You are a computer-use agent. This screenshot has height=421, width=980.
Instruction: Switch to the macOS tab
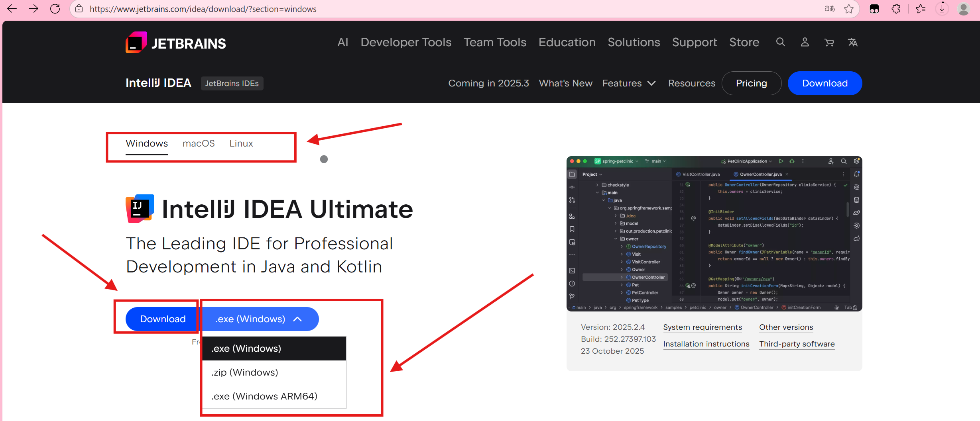(x=199, y=143)
